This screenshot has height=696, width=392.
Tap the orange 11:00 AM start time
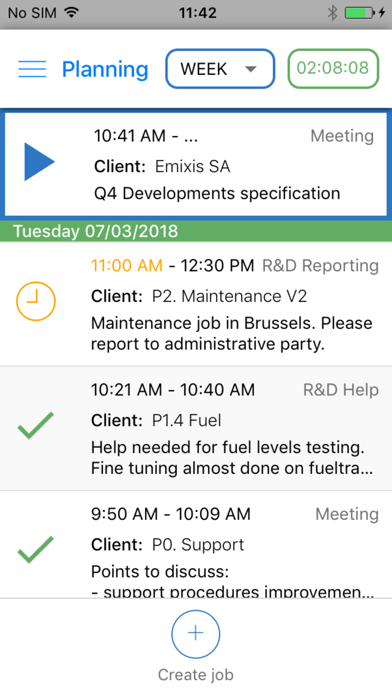click(127, 265)
